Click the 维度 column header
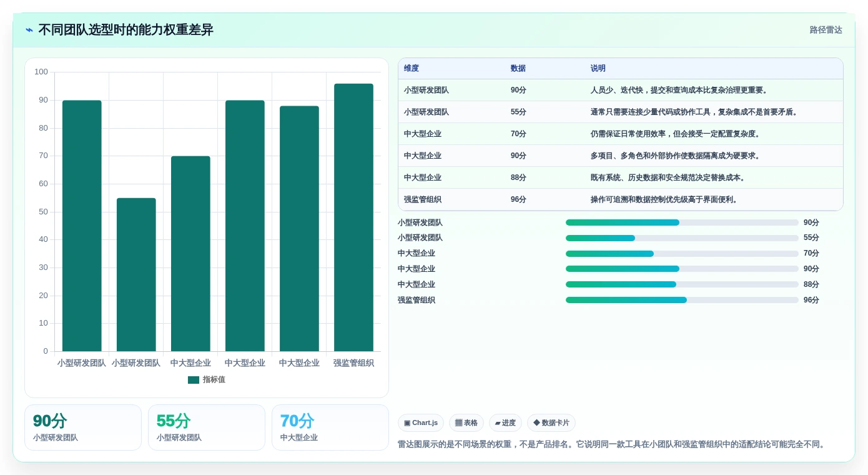The height and width of the screenshot is (475, 868). (412, 69)
